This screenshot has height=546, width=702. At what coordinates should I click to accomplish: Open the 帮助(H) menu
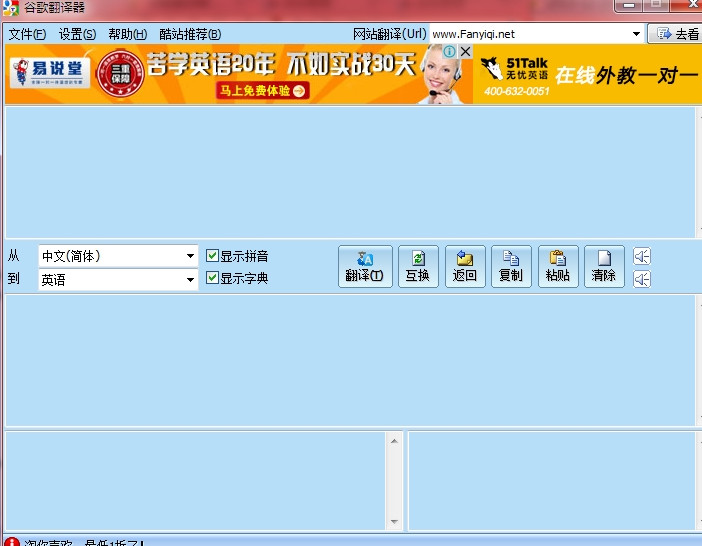coord(128,34)
